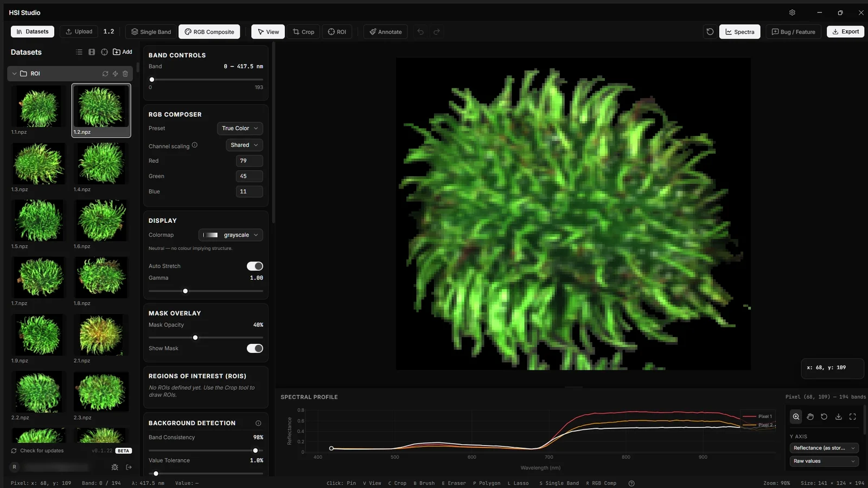The height and width of the screenshot is (488, 868).
Task: Turn off the Show Mask switch
Action: [x=255, y=349]
